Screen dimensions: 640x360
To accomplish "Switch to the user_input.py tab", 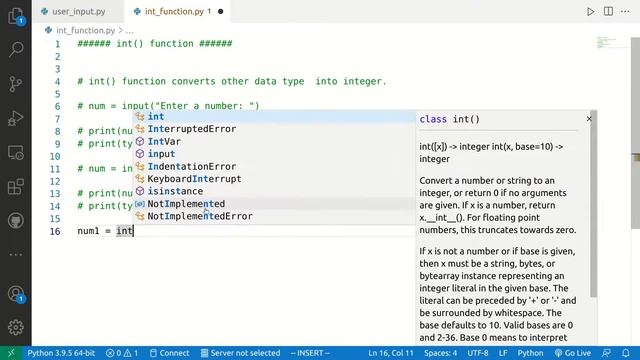I will [x=78, y=11].
